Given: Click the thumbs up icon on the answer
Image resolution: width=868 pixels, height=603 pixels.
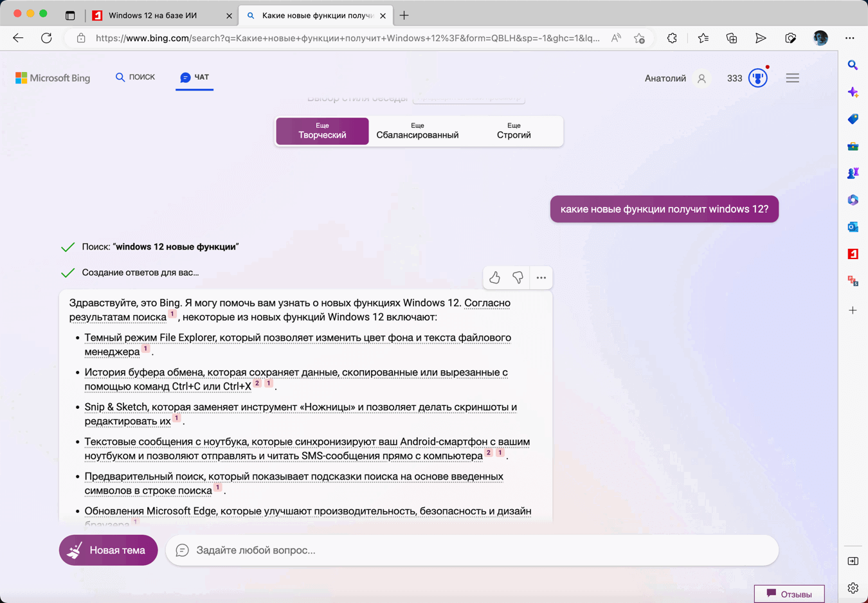Looking at the screenshot, I should (x=494, y=278).
